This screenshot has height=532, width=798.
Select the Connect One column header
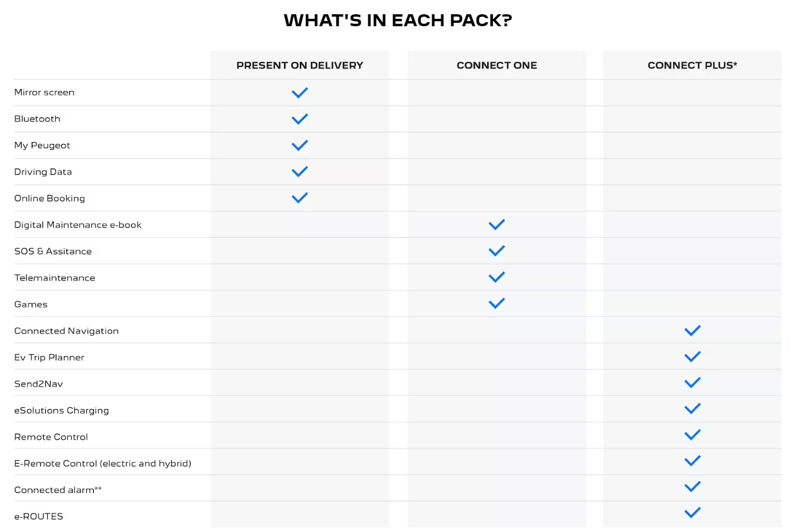497,66
